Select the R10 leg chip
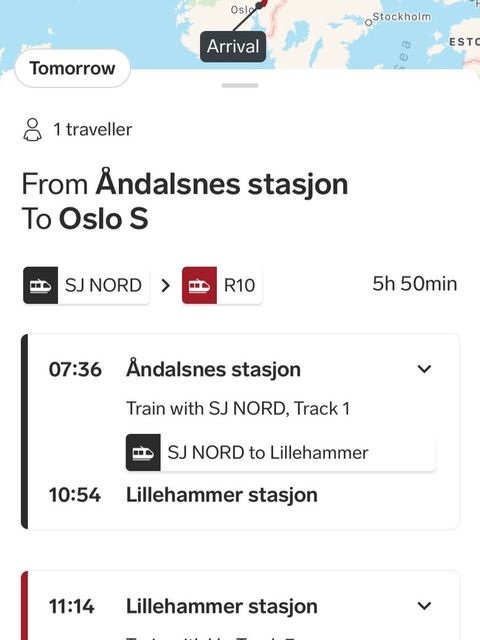The width and height of the screenshot is (480, 640). click(222, 285)
